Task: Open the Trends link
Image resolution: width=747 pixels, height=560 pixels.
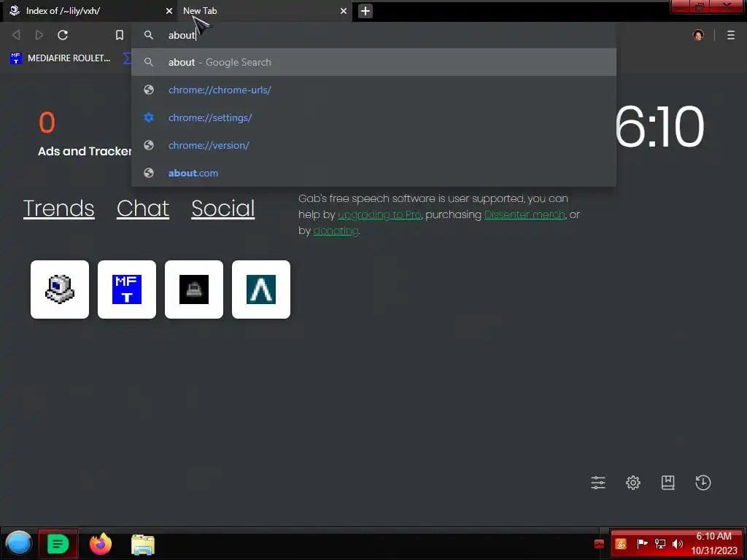Action: pyautogui.click(x=59, y=209)
